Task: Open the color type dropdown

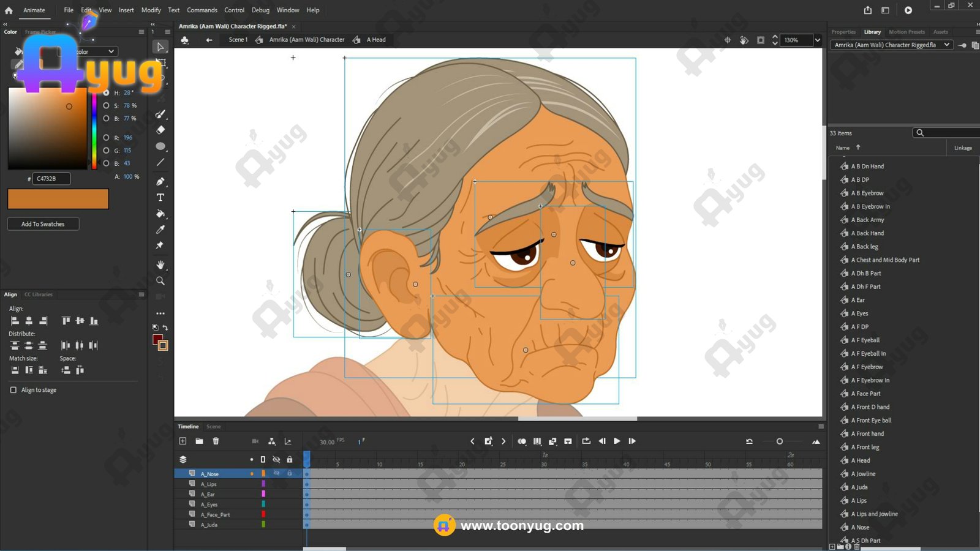Action: [x=111, y=51]
